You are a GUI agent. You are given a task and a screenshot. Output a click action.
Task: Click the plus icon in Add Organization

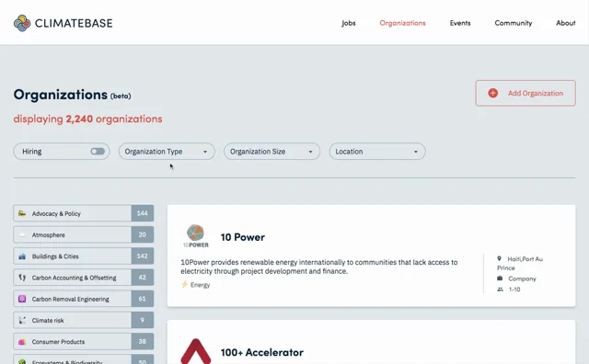(493, 93)
